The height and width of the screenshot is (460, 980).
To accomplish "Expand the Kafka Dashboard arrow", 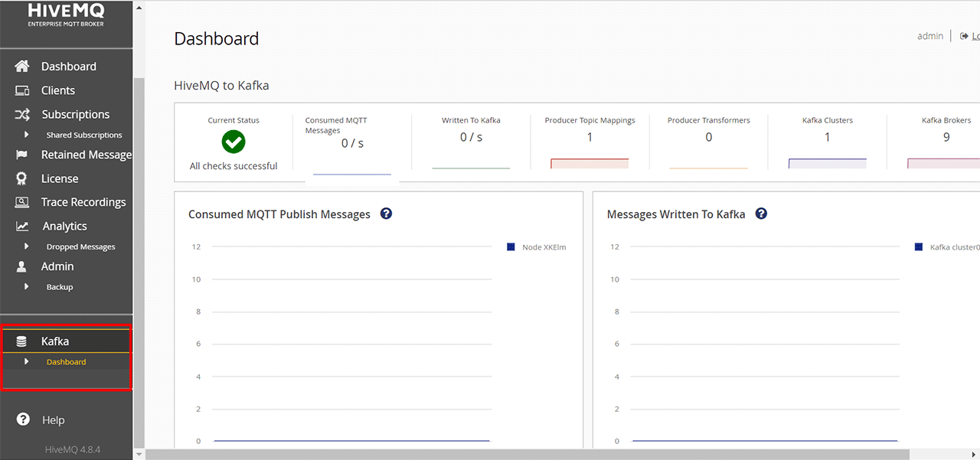I will (x=27, y=361).
